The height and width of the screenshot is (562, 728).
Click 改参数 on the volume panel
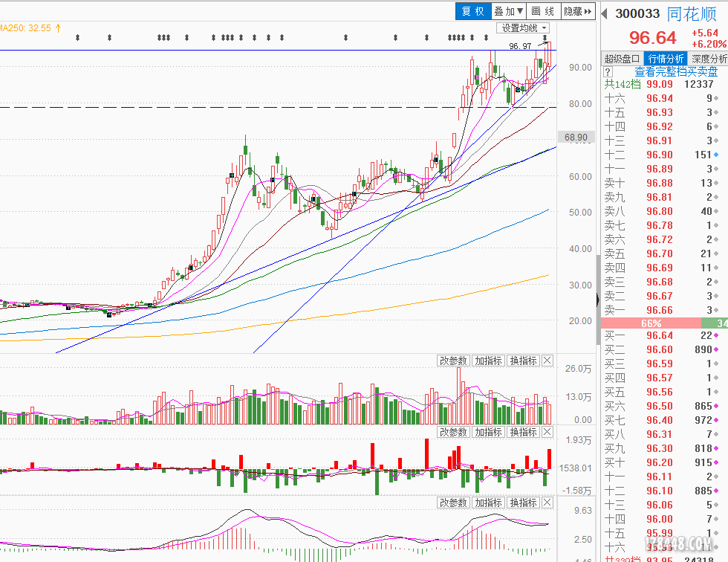(x=453, y=361)
